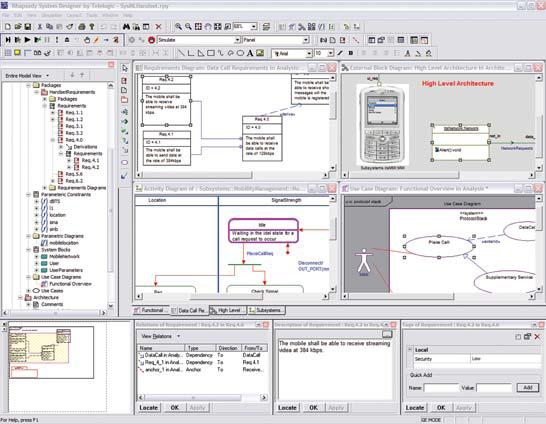
Task: Expand the Req.1.1 tree node
Action: (x=53, y=113)
